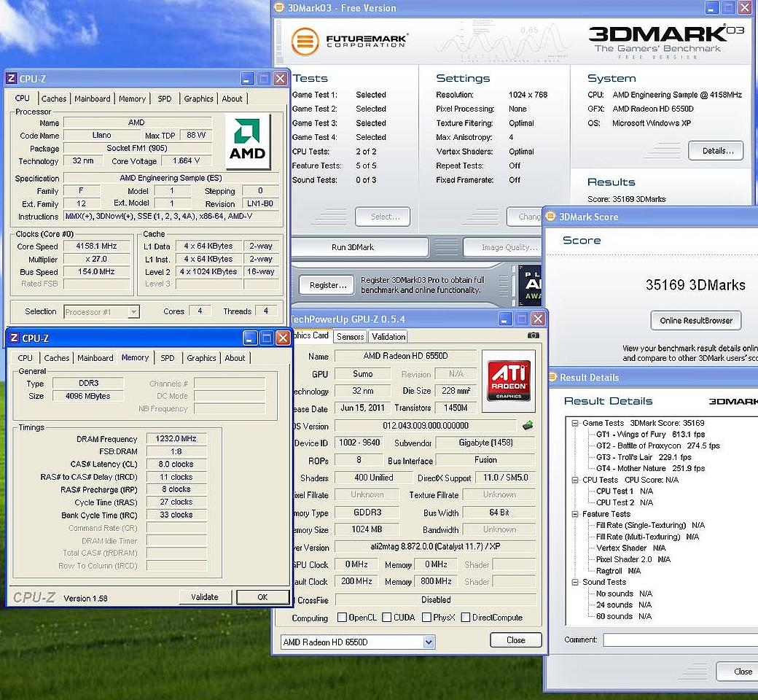The width and height of the screenshot is (758, 700).
Task: Select the GT2 - Battle of Proxycon row
Action: [x=658, y=446]
